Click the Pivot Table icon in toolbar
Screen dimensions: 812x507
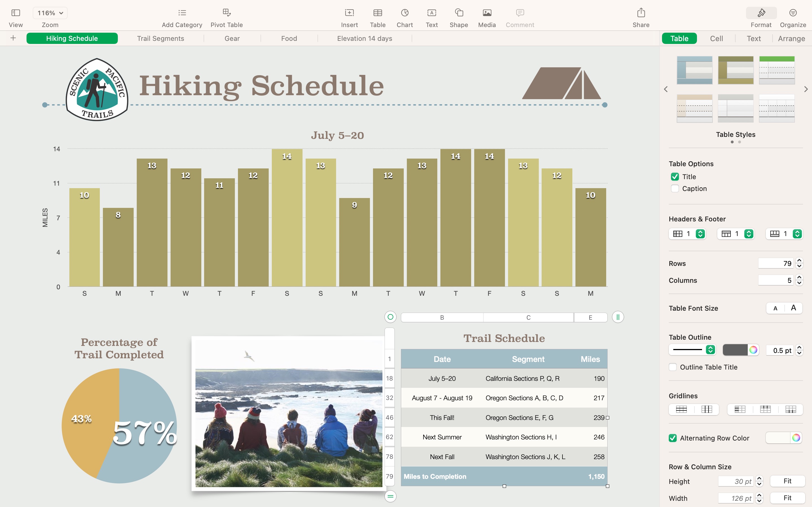click(227, 12)
